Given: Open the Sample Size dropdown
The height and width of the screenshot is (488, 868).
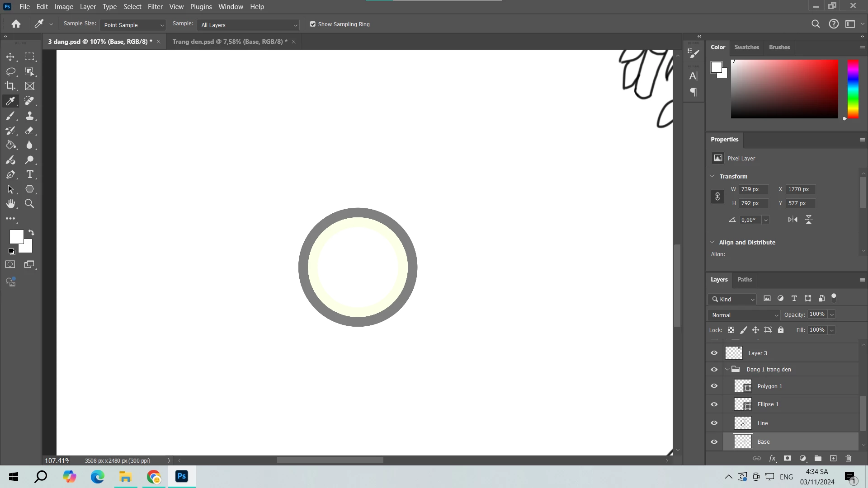Looking at the screenshot, I should pyautogui.click(x=133, y=25).
